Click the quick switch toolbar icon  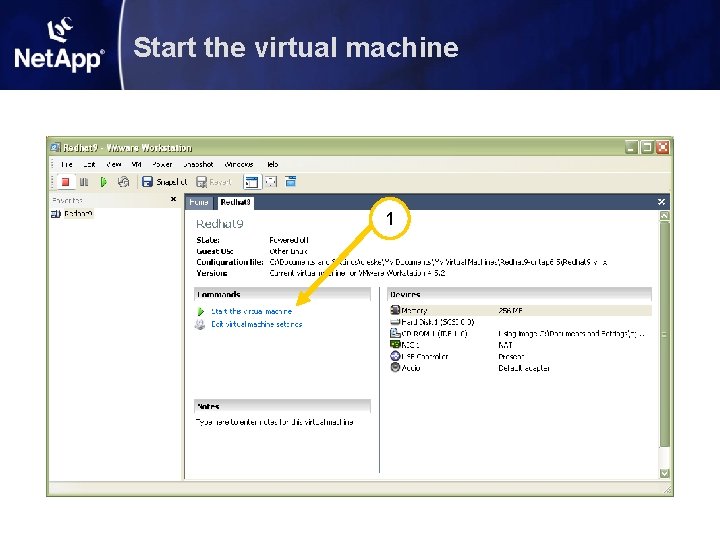(291, 182)
